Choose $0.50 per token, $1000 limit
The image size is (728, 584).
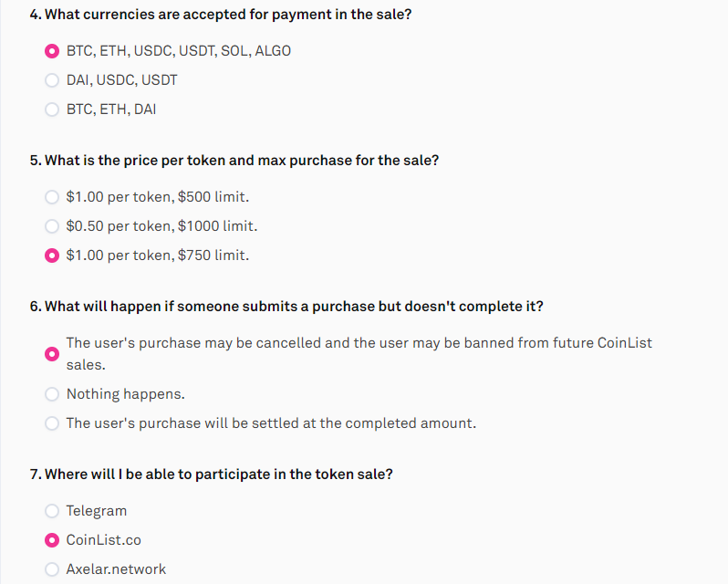coord(51,226)
